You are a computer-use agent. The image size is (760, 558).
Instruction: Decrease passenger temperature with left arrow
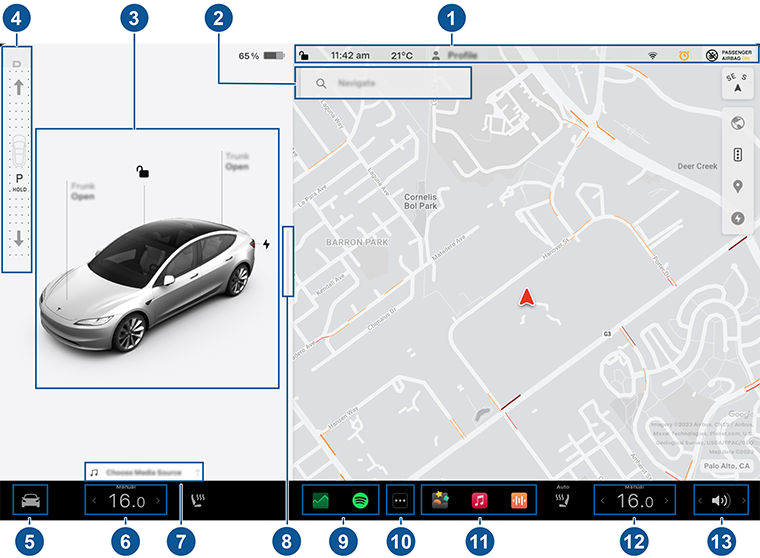[602, 501]
